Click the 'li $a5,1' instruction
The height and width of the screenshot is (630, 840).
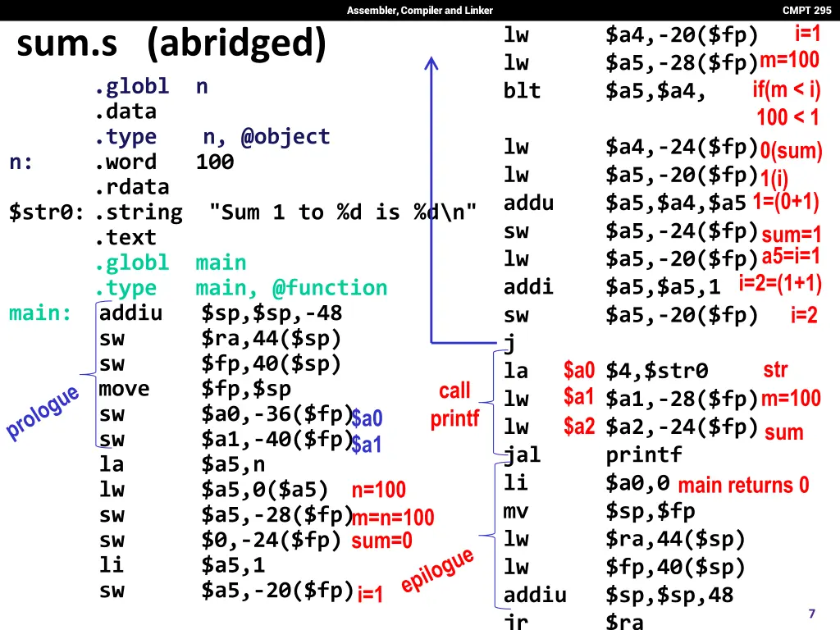point(182,565)
